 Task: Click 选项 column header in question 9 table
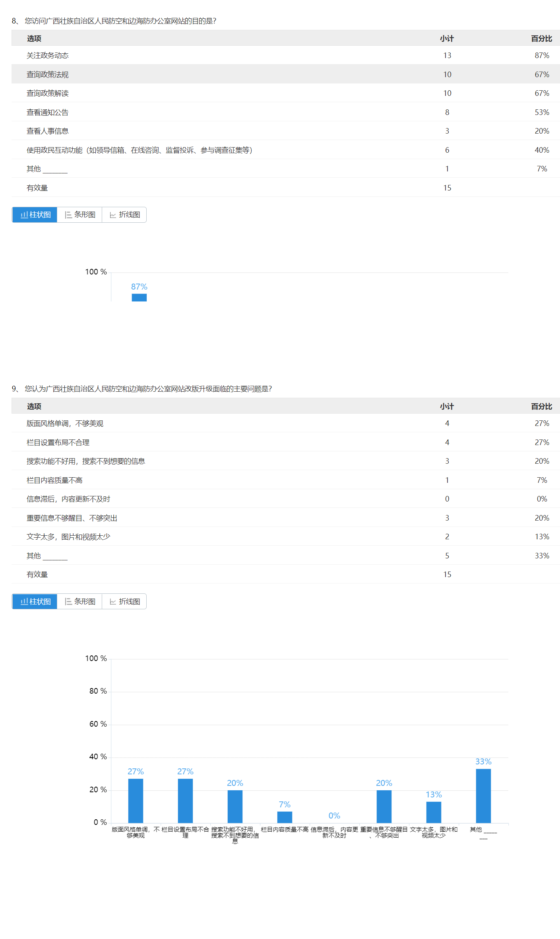(x=34, y=406)
